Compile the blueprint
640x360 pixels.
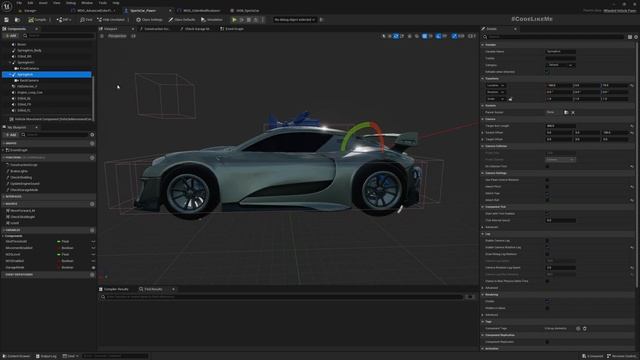pyautogui.click(x=37, y=20)
